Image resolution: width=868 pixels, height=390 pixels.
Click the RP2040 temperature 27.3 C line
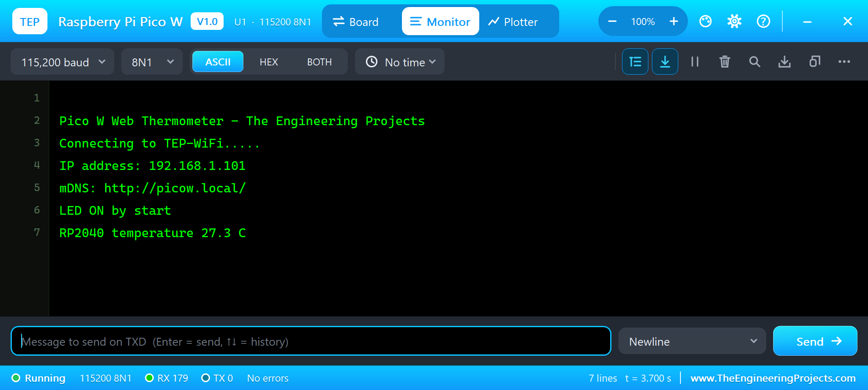[x=152, y=233]
